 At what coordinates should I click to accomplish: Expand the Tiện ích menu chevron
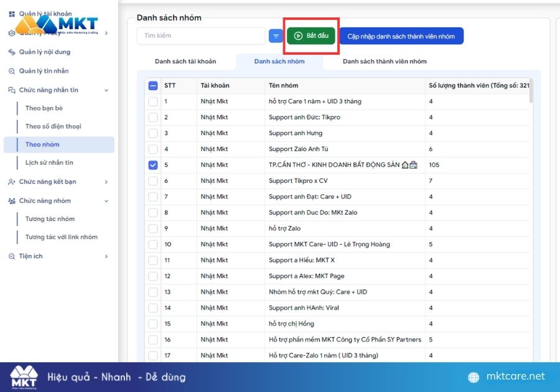click(x=106, y=256)
